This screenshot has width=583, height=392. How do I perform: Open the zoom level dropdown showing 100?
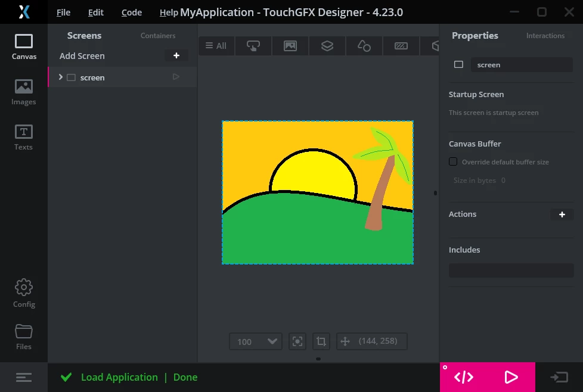tap(256, 341)
